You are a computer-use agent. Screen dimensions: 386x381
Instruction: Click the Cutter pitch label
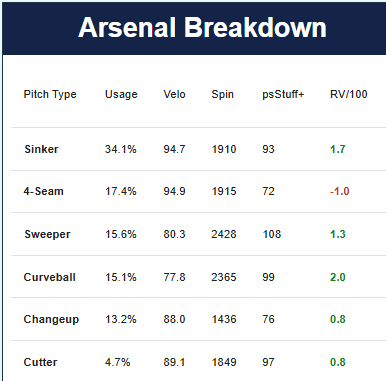(x=40, y=362)
